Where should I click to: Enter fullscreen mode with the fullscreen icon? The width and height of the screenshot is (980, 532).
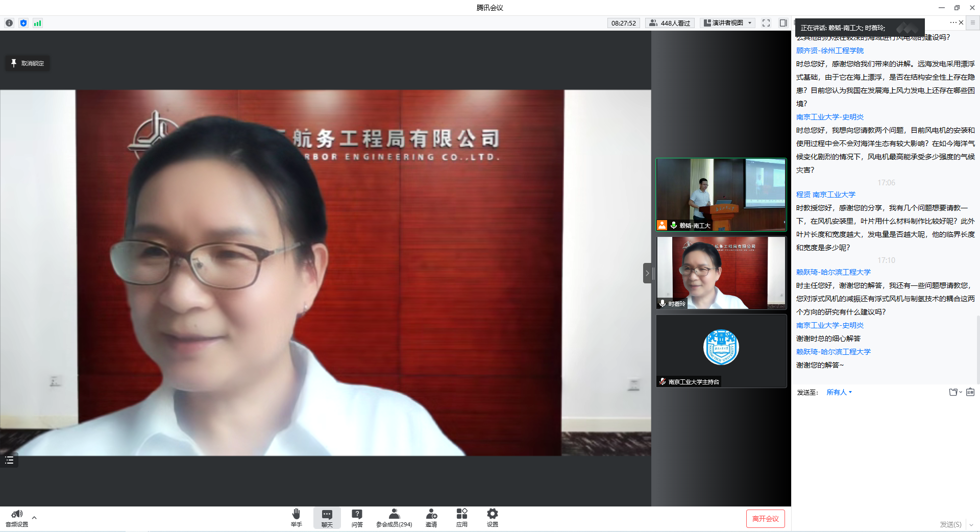766,23
